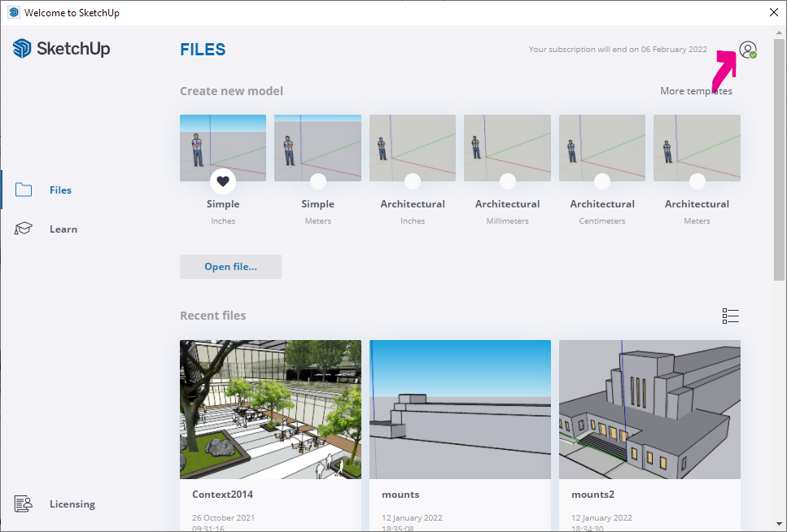
Task: Expand More templates list
Action: click(696, 91)
